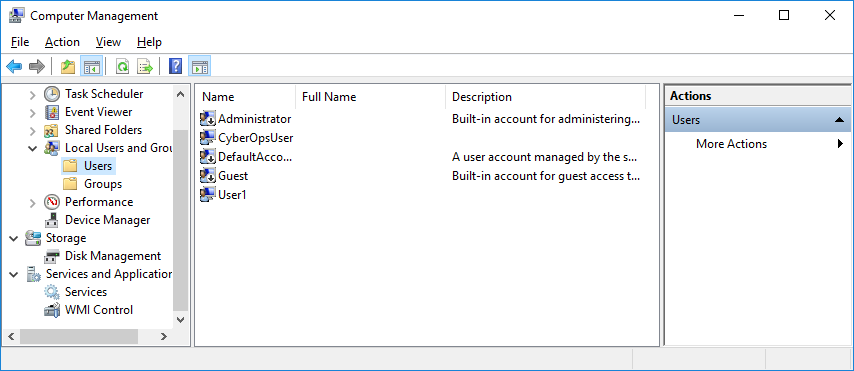
Task: Open the View menu
Action: pyautogui.click(x=108, y=42)
